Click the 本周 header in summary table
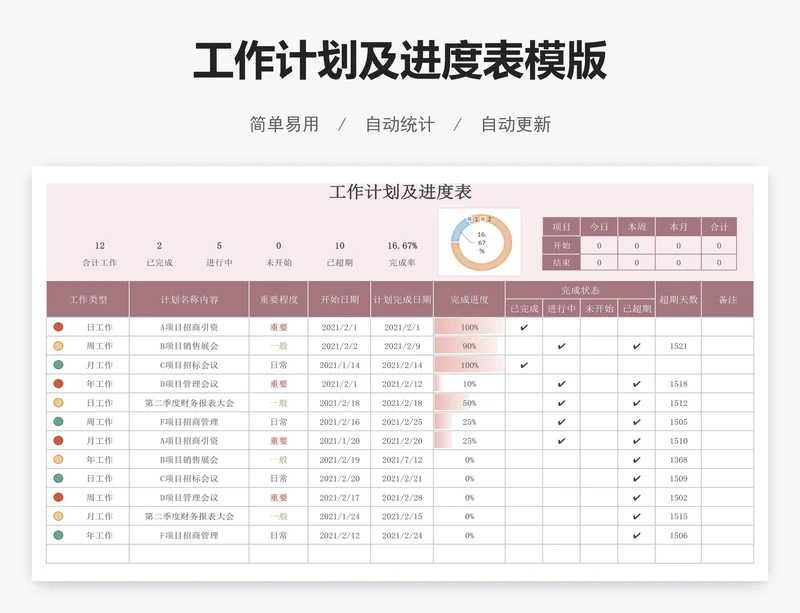 (636, 227)
